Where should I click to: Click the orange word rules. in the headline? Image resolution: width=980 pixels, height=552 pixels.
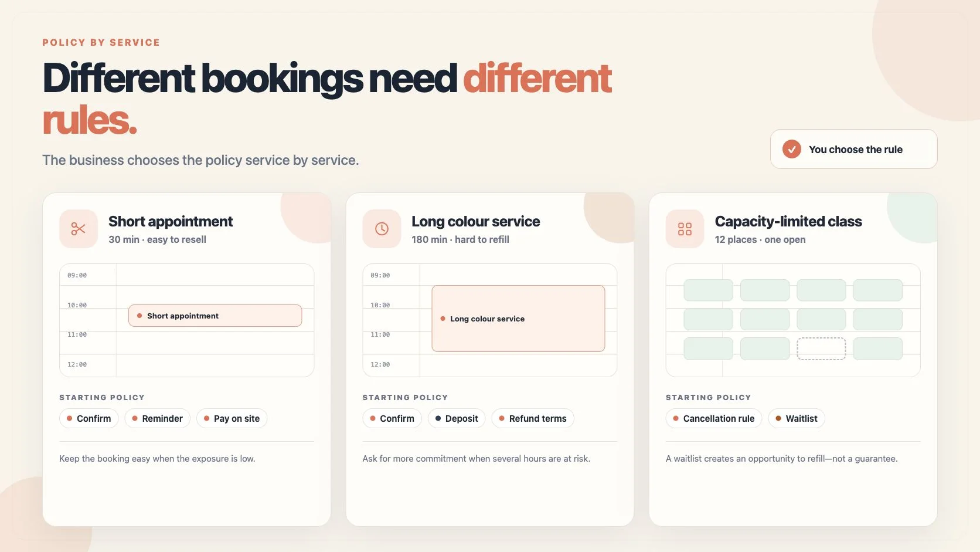click(x=90, y=120)
